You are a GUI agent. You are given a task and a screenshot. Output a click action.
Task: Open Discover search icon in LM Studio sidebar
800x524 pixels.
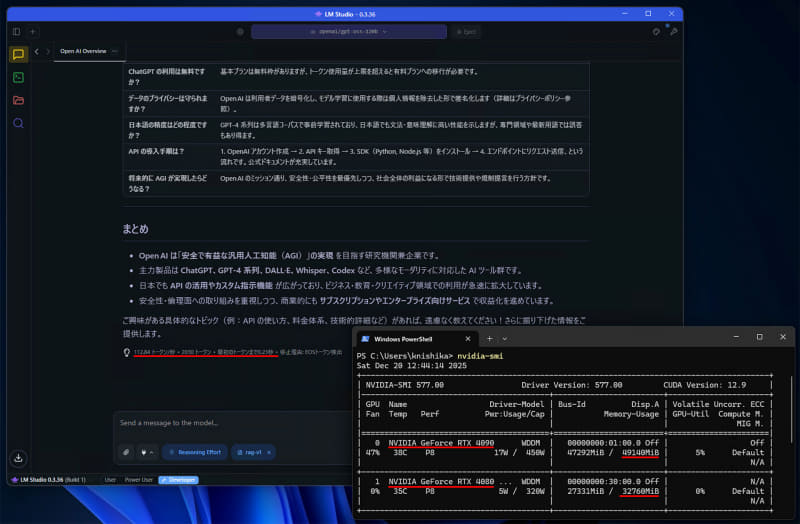coord(18,123)
